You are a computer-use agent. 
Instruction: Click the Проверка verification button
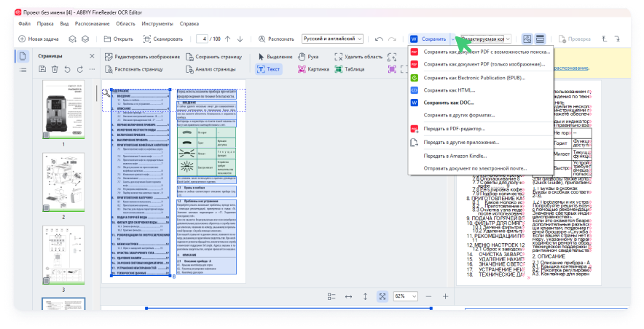point(574,39)
